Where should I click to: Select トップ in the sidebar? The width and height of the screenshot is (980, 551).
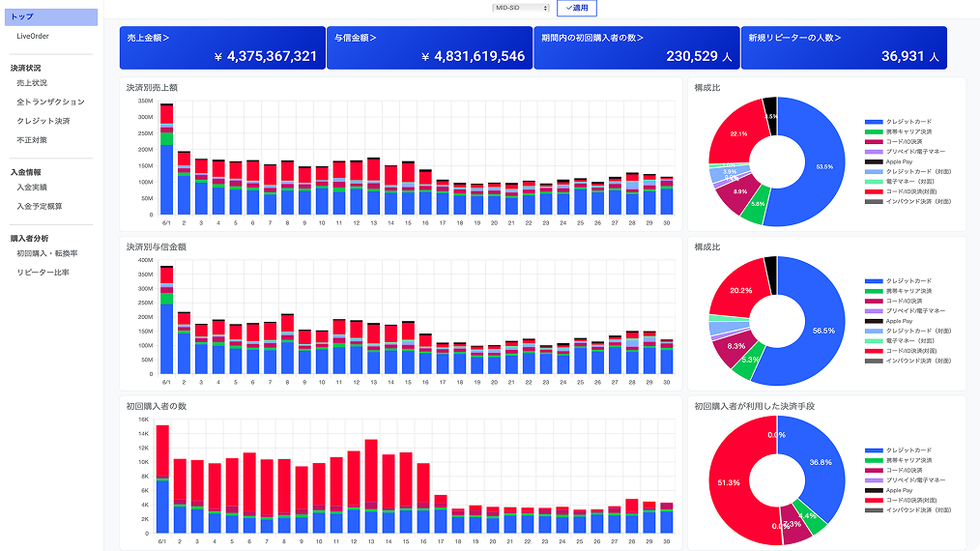[x=49, y=17]
